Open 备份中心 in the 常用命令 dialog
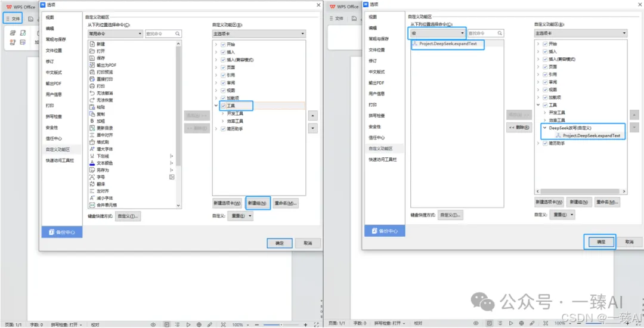 (61, 232)
